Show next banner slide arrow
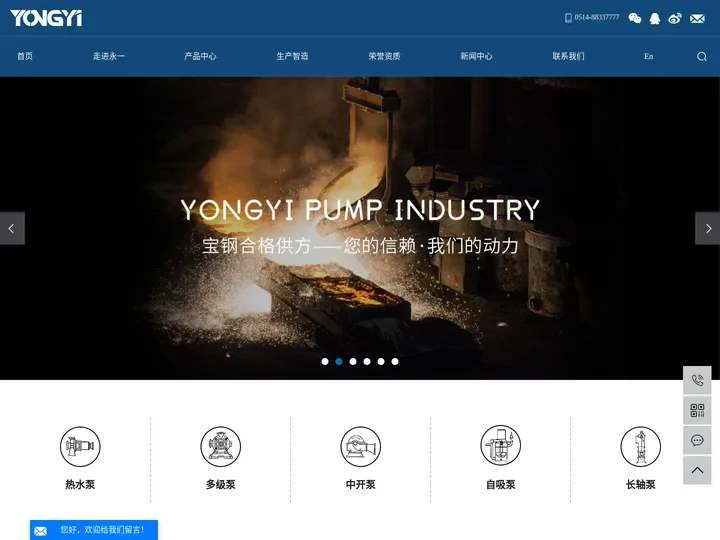 point(708,228)
